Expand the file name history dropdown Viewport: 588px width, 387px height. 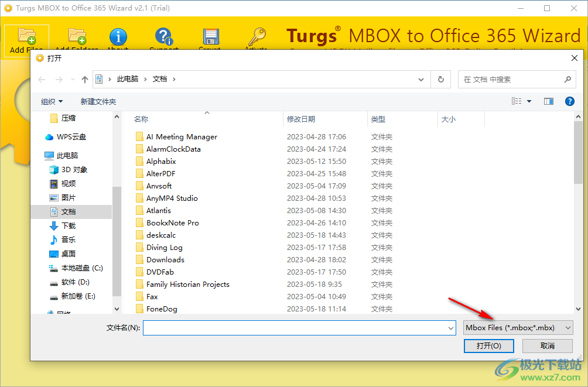[x=450, y=328]
